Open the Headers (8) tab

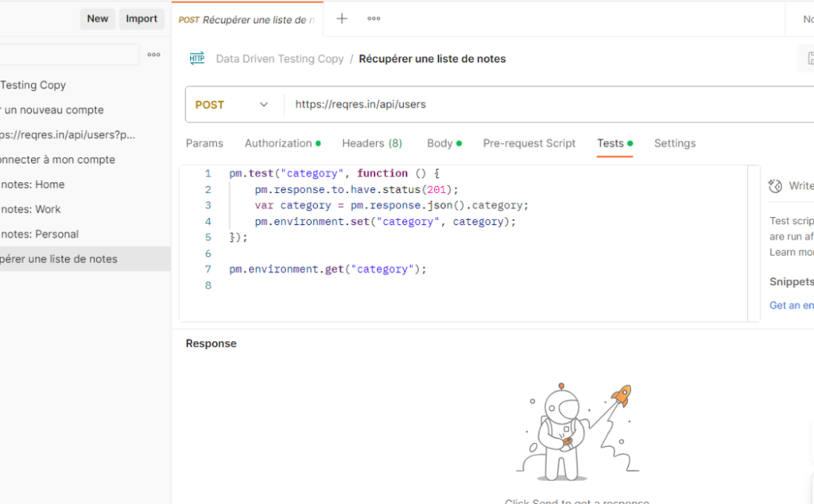point(371,143)
